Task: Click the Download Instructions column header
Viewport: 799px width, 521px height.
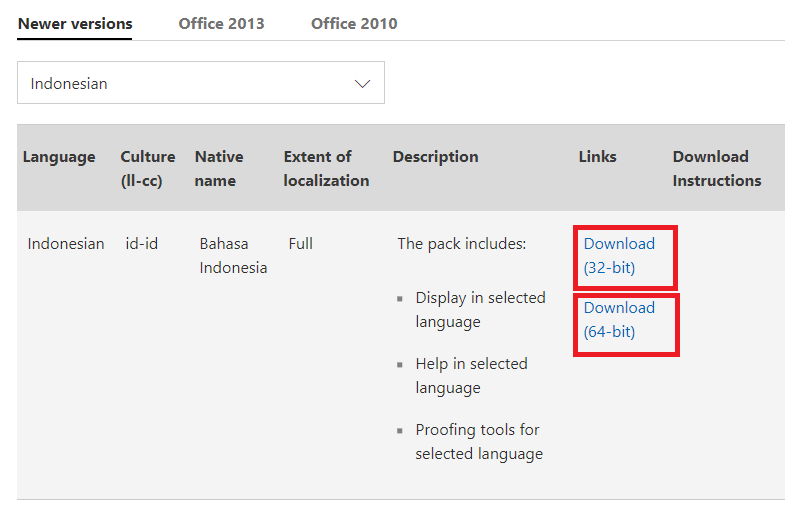Action: tap(716, 168)
